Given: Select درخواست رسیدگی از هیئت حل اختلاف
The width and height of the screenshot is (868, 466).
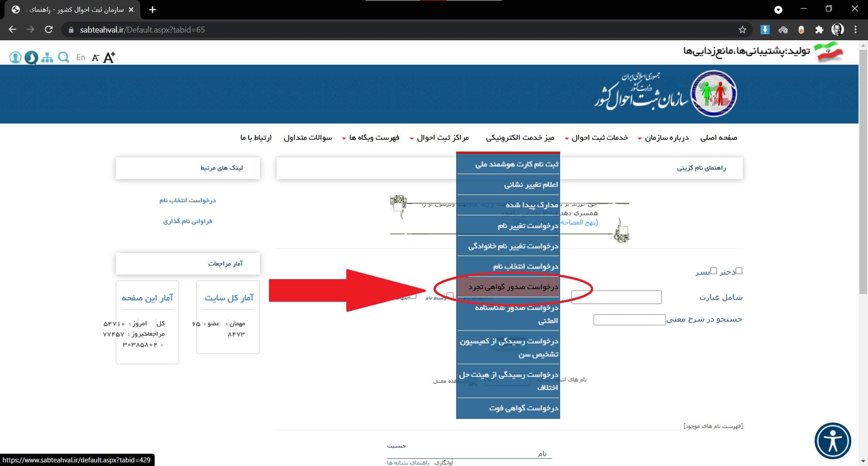Looking at the screenshot, I should pos(508,381).
